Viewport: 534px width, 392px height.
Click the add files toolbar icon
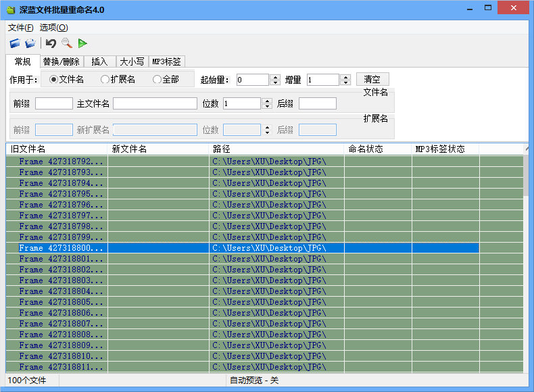15,43
